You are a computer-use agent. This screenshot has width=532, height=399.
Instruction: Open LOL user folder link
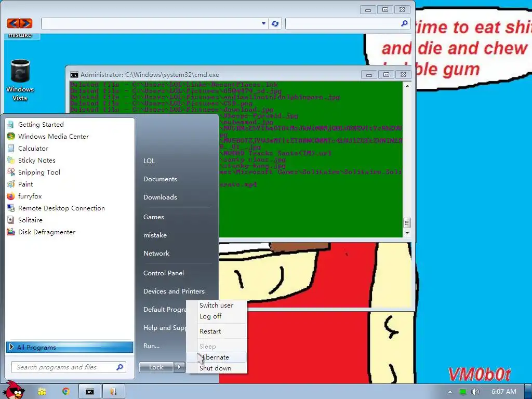149,161
